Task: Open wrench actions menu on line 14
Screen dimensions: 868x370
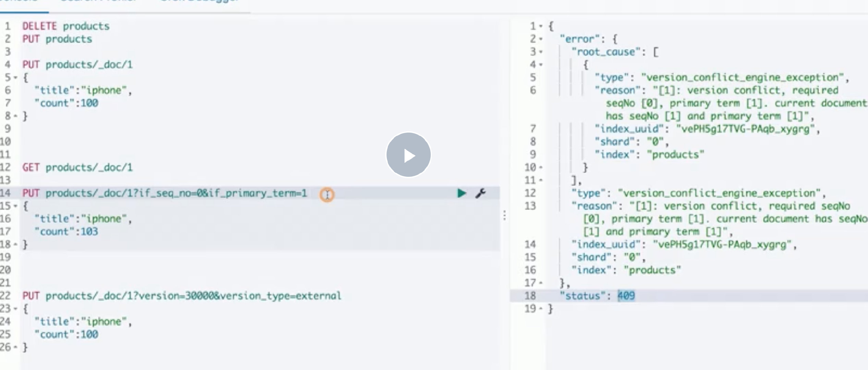Action: (x=480, y=193)
